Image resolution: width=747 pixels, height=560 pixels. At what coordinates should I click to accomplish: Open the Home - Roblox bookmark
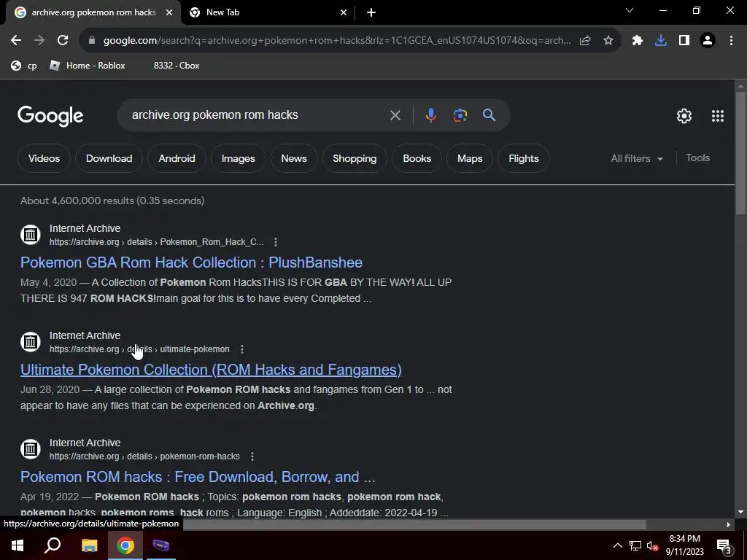(x=88, y=66)
